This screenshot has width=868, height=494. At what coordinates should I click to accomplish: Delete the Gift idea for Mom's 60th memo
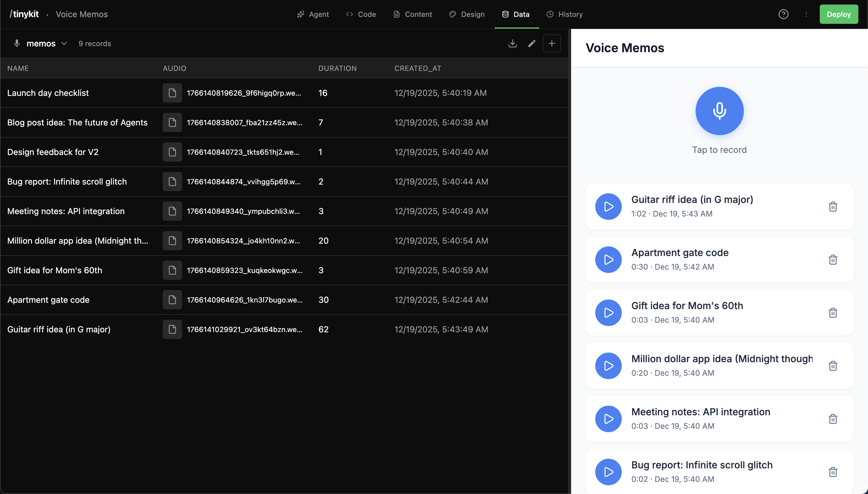point(833,312)
